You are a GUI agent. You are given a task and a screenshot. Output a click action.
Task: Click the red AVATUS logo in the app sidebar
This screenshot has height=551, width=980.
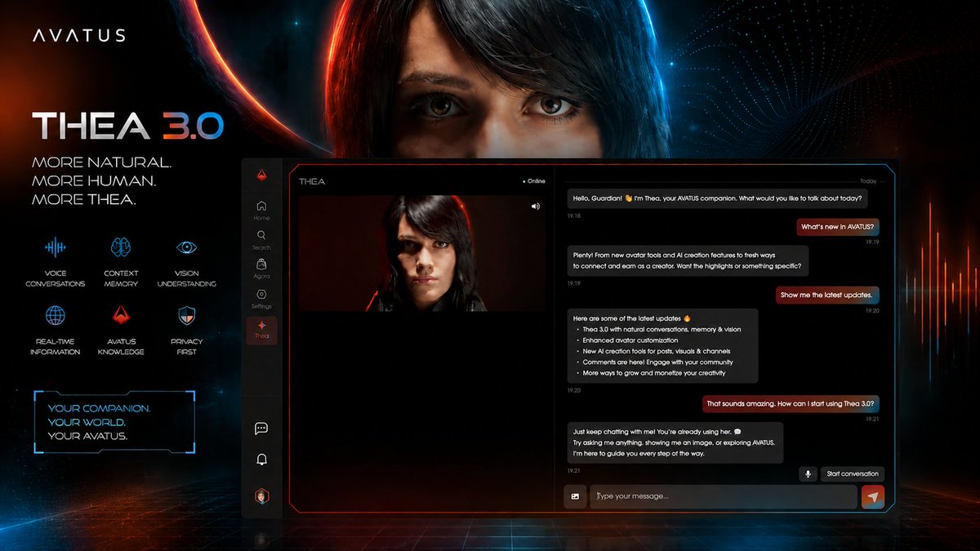(x=261, y=174)
